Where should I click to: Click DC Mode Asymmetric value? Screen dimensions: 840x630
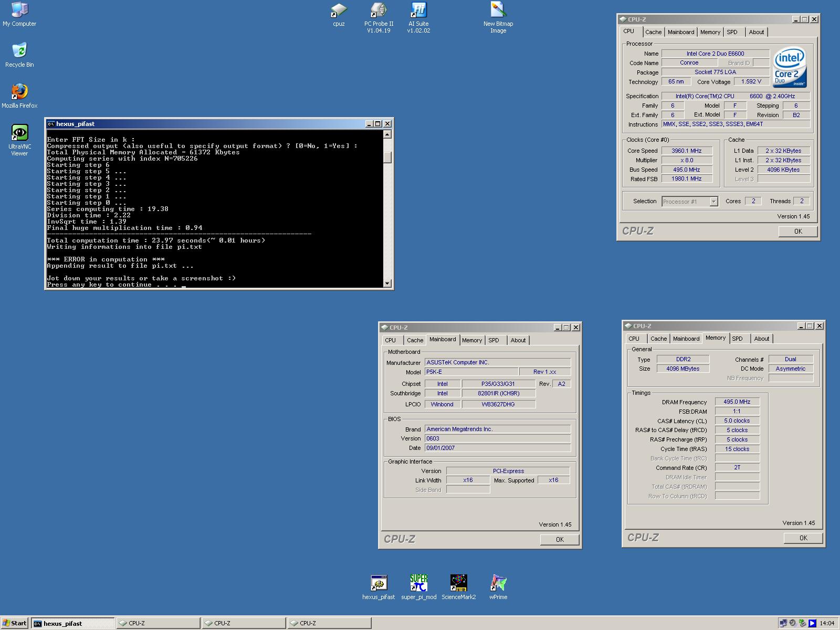click(791, 369)
